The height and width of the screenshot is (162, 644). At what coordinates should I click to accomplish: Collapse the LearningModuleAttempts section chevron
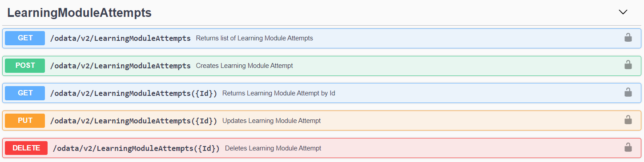point(623,12)
